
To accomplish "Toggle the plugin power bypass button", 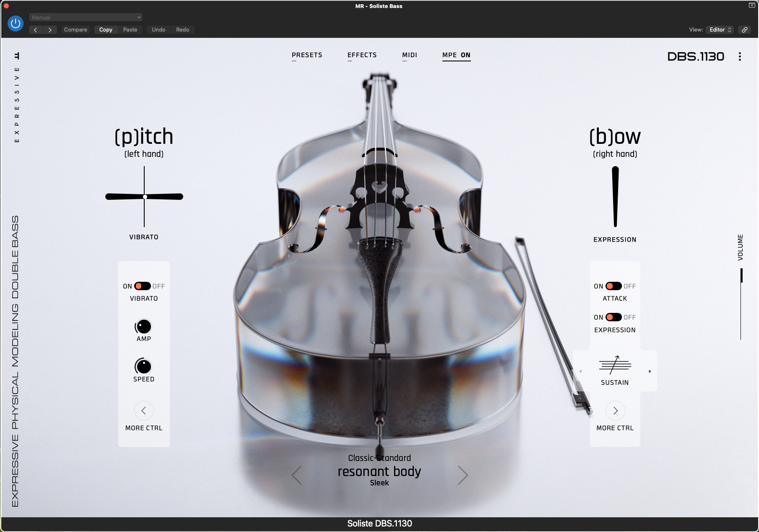I will 16,24.
